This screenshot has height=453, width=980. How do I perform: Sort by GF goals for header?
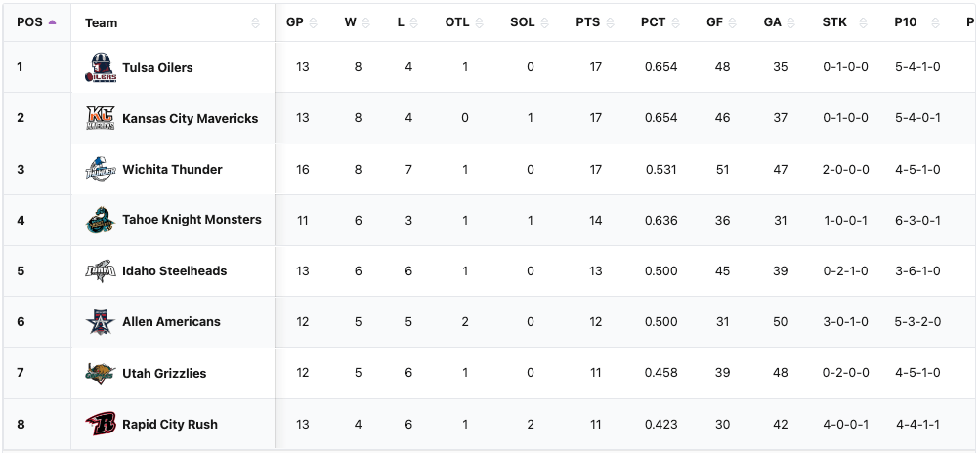point(715,22)
